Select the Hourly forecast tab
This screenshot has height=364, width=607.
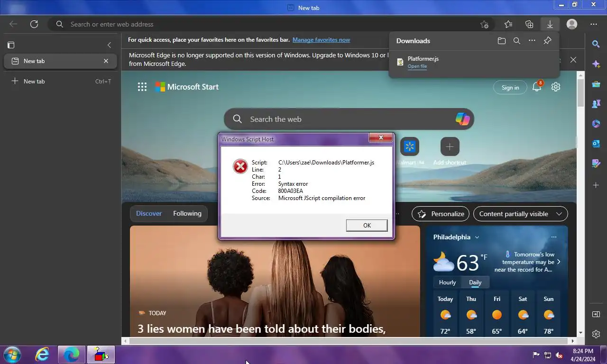(x=447, y=282)
